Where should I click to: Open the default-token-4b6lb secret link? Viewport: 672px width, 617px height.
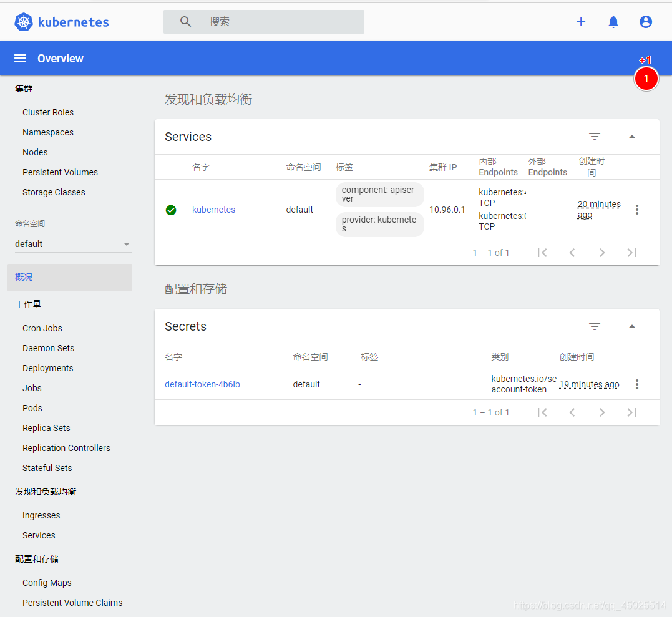coord(202,384)
